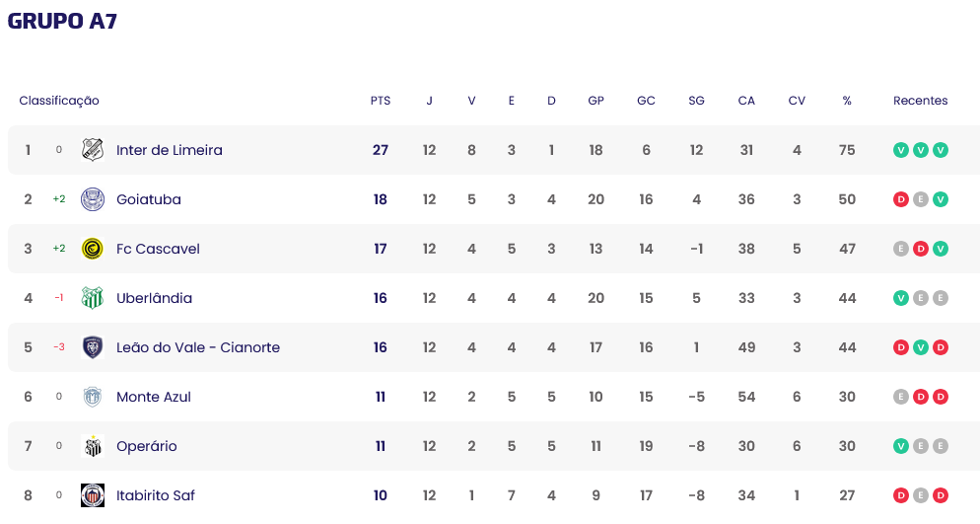Select the Recentes column header
Viewport: 980px width, 524px height.
pos(921,101)
